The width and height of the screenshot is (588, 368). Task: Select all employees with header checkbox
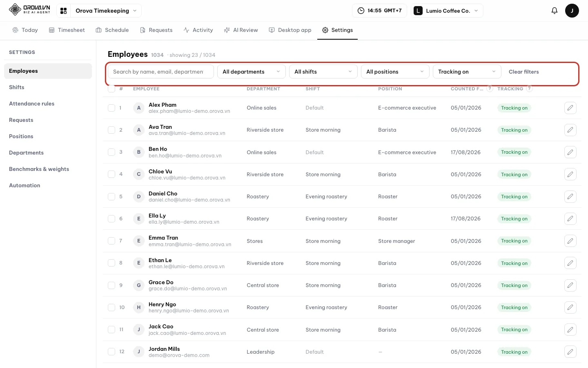pyautogui.click(x=111, y=88)
